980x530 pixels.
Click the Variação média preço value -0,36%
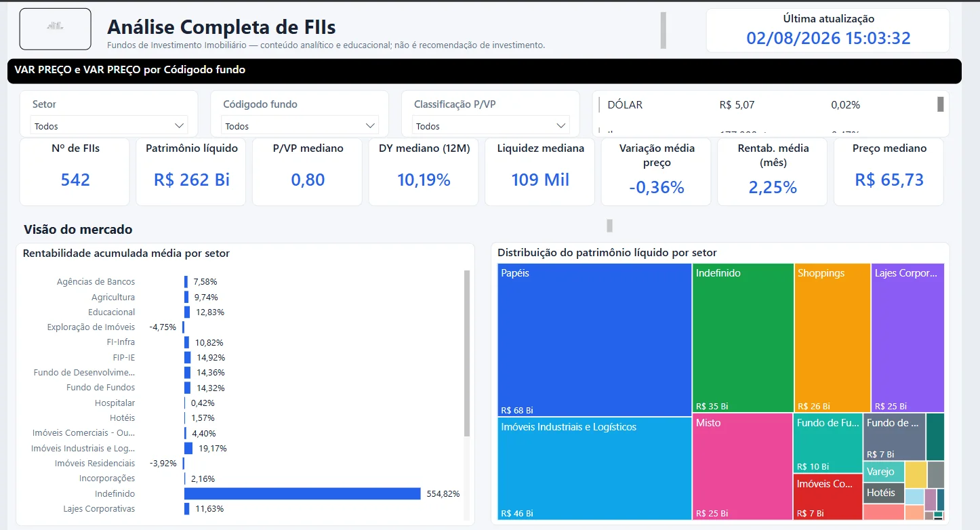click(657, 187)
